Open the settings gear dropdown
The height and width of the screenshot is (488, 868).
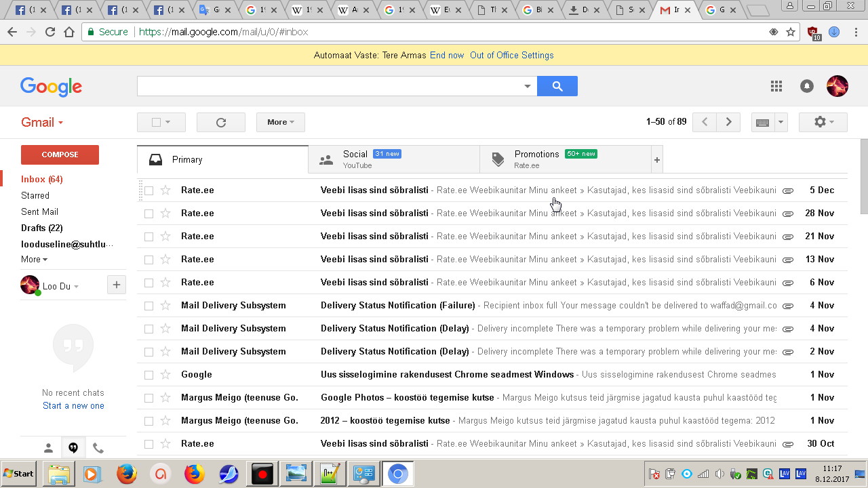point(823,122)
